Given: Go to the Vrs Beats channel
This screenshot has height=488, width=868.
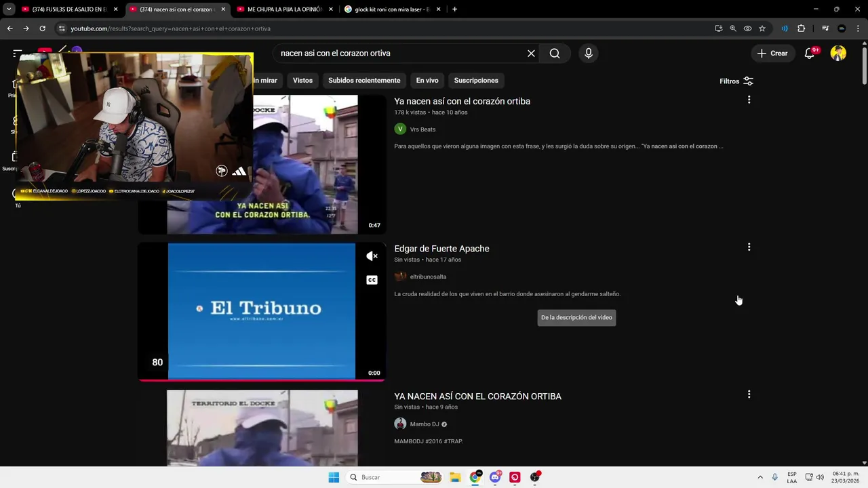Looking at the screenshot, I should pyautogui.click(x=422, y=129).
